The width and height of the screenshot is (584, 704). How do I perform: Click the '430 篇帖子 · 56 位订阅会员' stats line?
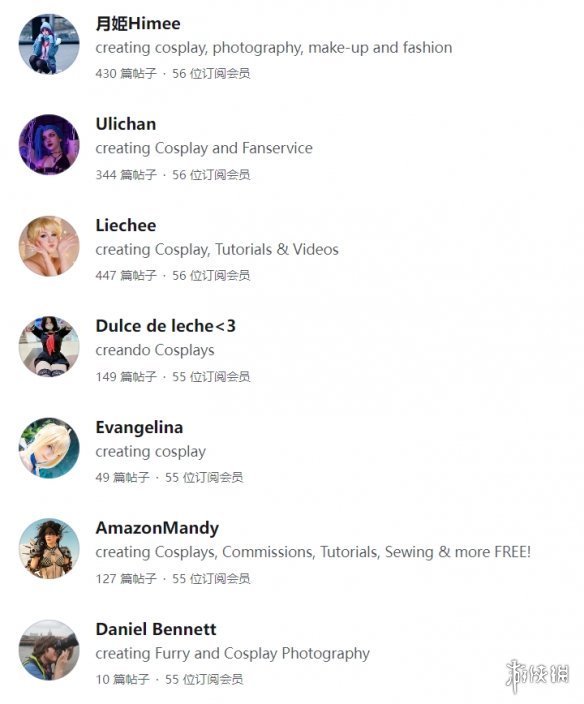click(173, 73)
